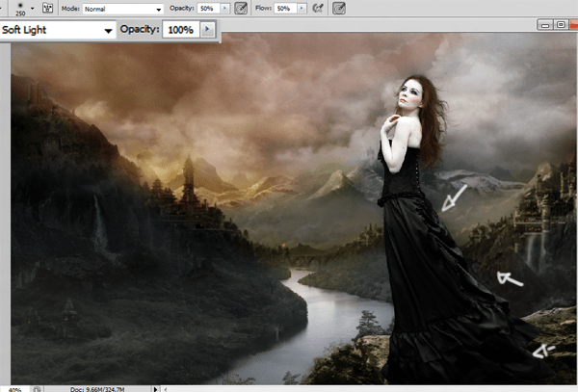Click the layer Opacity 100% field

[181, 30]
